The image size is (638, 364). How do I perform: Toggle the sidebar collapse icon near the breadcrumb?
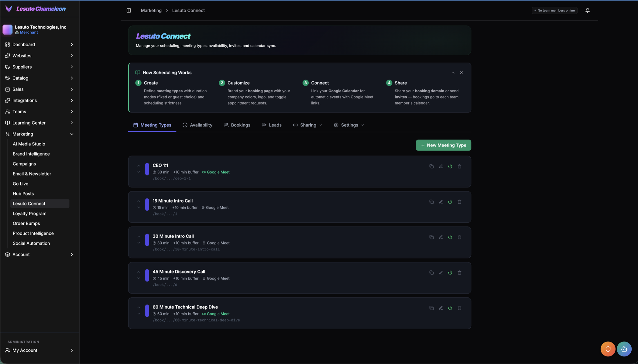tap(129, 10)
